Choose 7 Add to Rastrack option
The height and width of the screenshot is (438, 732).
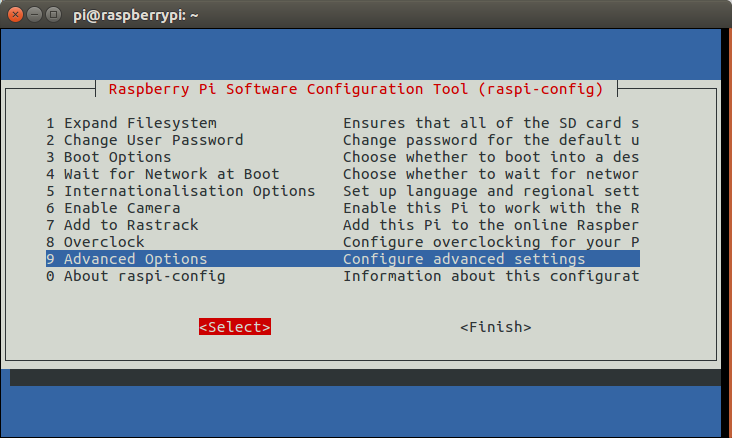click(122, 225)
